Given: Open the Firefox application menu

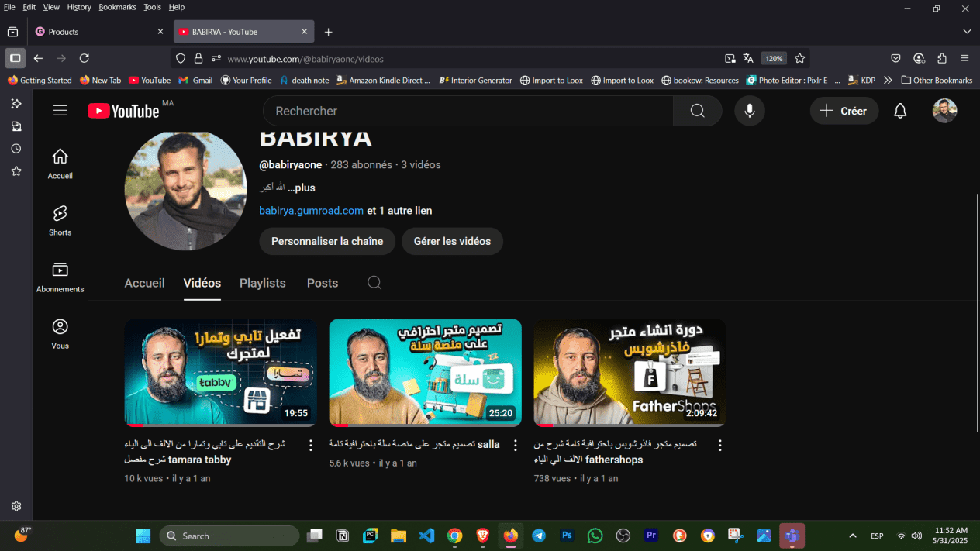Looking at the screenshot, I should tap(964, 58).
